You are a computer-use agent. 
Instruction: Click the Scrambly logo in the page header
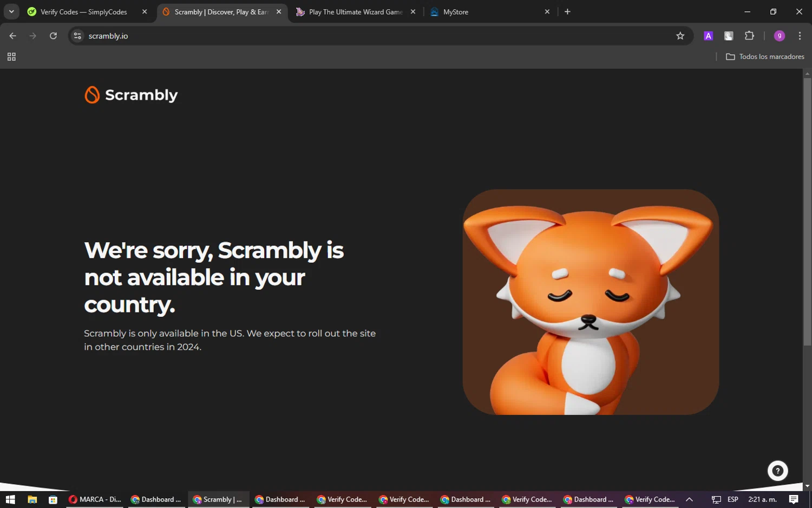click(x=131, y=95)
